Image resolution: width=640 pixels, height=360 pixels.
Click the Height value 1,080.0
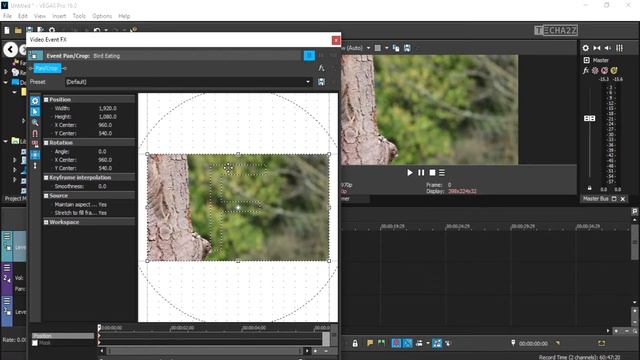[107, 116]
